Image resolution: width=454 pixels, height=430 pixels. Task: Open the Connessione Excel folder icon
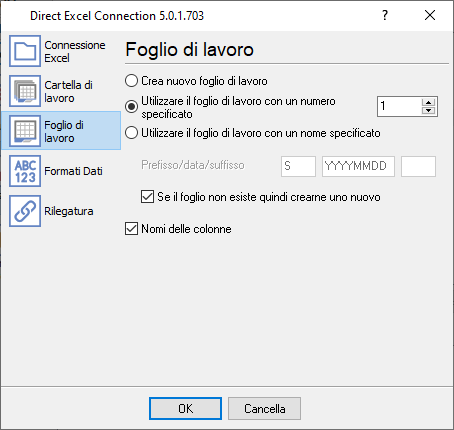[25, 51]
